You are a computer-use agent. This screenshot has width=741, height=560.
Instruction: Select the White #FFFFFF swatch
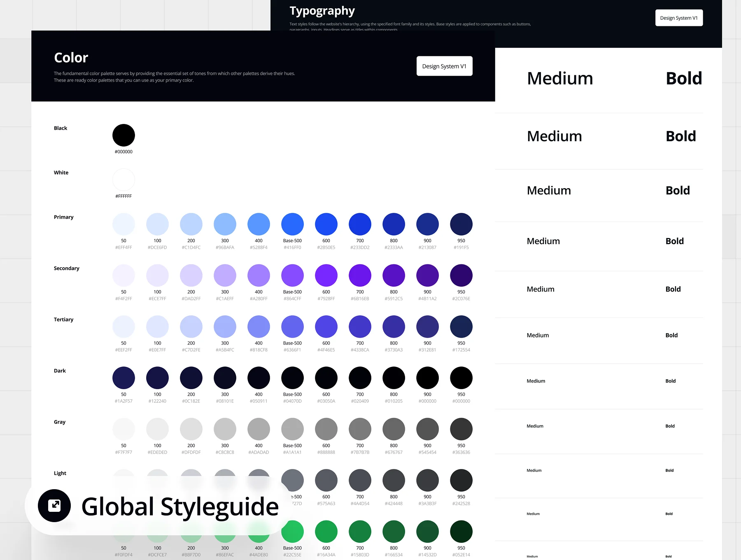pyautogui.click(x=123, y=180)
